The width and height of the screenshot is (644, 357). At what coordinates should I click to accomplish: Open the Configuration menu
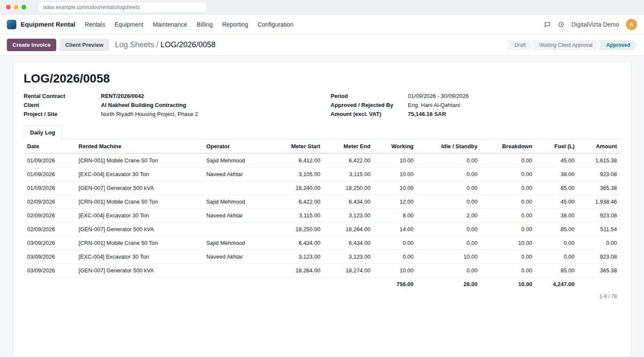(275, 25)
